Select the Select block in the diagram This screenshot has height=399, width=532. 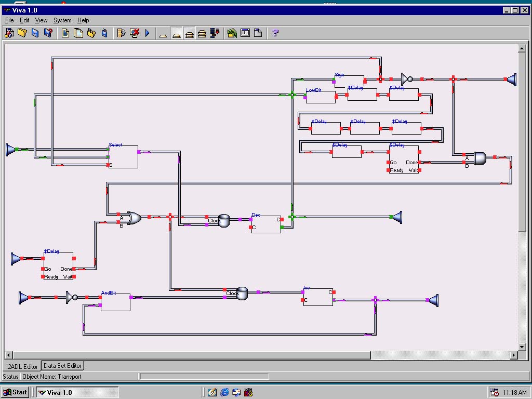point(124,157)
